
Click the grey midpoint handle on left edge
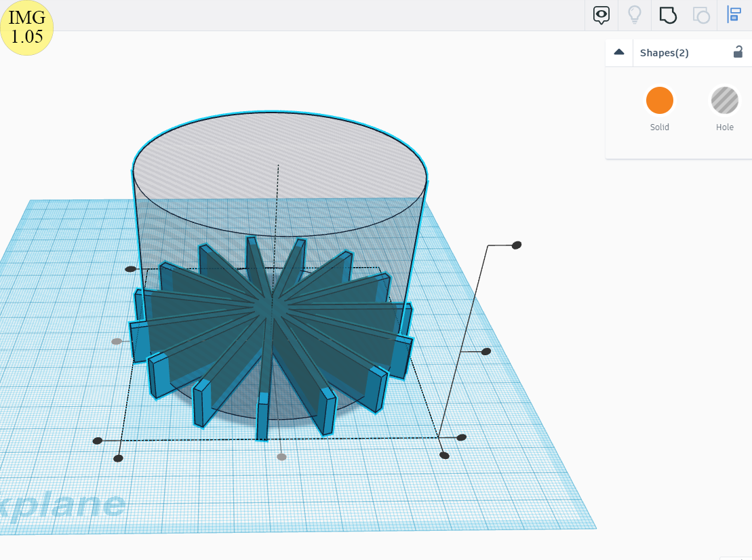117,342
